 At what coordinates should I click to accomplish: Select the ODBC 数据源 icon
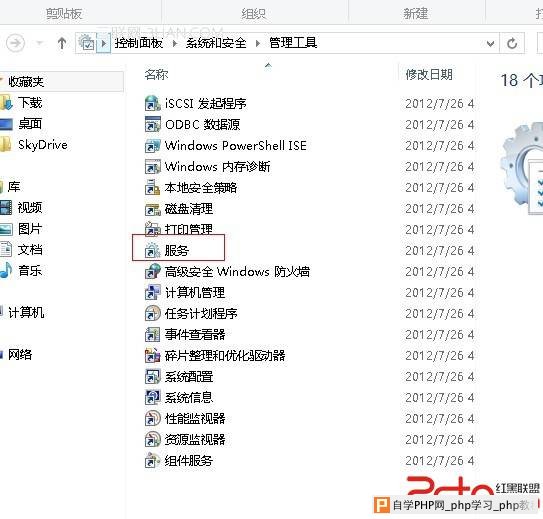click(x=152, y=124)
